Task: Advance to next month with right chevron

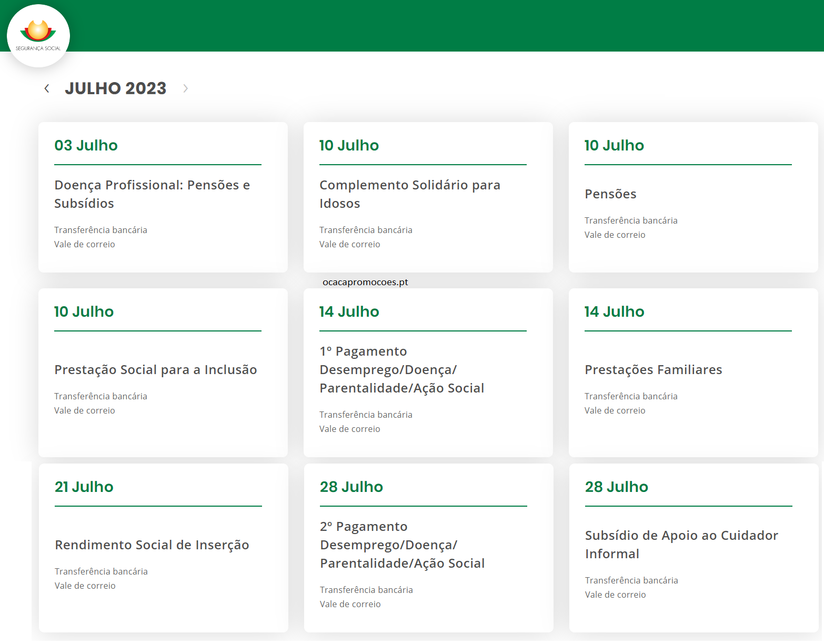Action: [x=185, y=88]
